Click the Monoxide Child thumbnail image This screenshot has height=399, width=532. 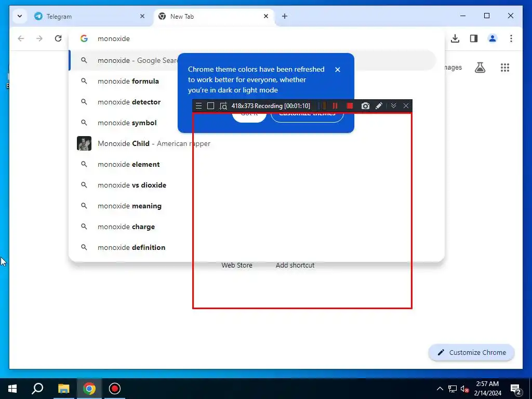tap(84, 143)
